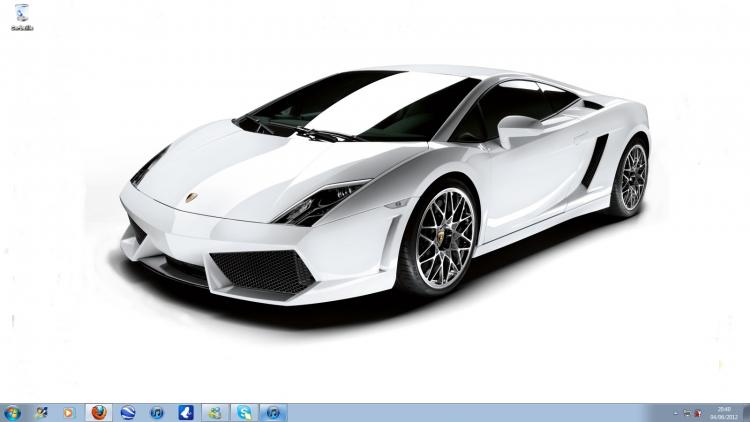The width and height of the screenshot is (750, 422).
Task: Click the Show desktop strip at taskbar end
Action: pyautogui.click(x=747, y=412)
